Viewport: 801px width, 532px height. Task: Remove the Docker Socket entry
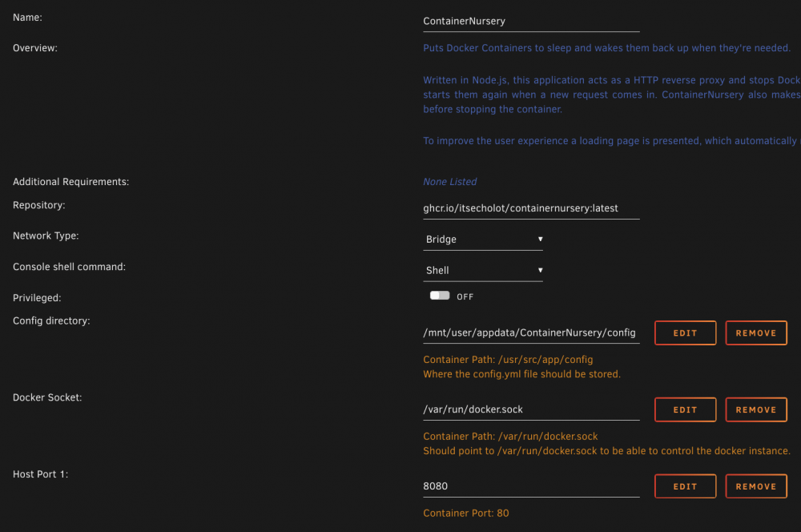tap(756, 410)
